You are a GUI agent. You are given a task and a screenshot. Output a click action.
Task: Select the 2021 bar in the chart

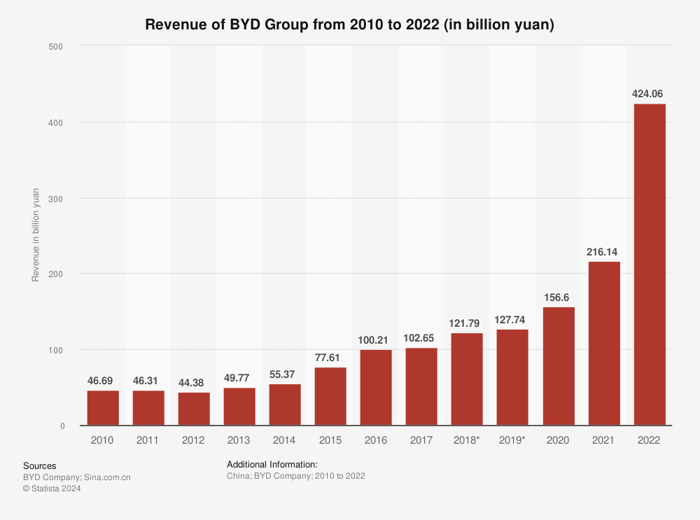pyautogui.click(x=603, y=344)
